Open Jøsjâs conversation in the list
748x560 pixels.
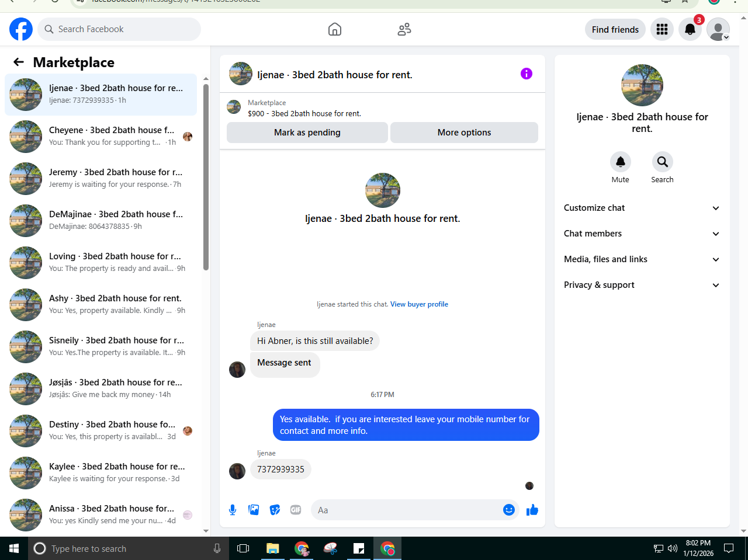pos(101,389)
